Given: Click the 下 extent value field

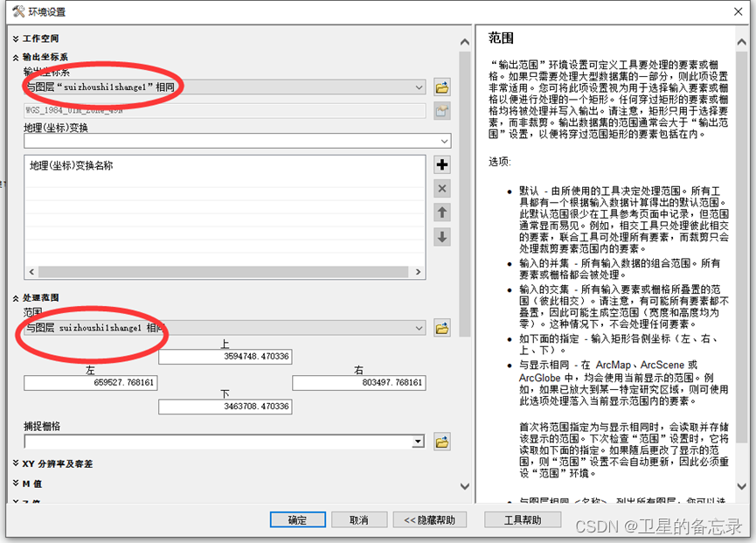Looking at the screenshot, I should click(x=225, y=407).
